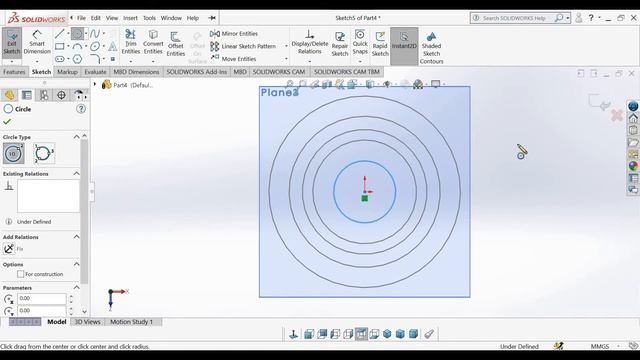Open the Smart Dimension dropdown arrow
Screen dimensions: 640x360
tap(37, 61)
